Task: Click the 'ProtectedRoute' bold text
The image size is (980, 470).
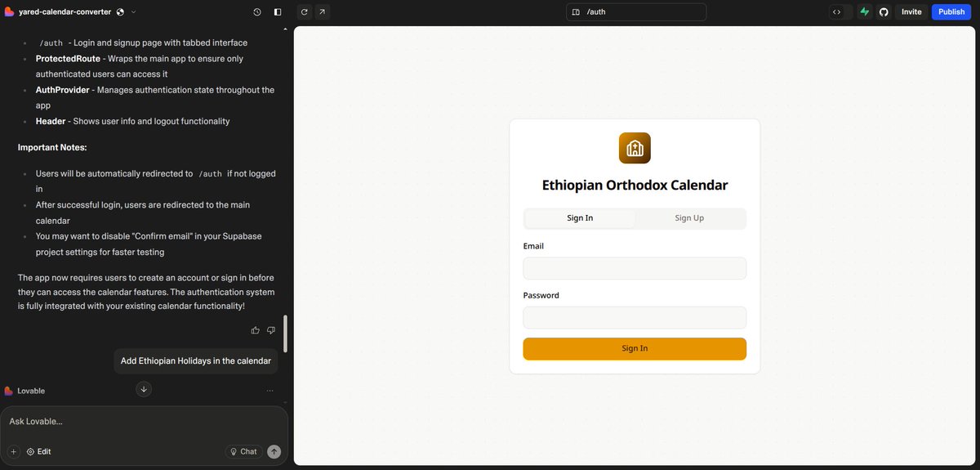Action: pos(68,59)
